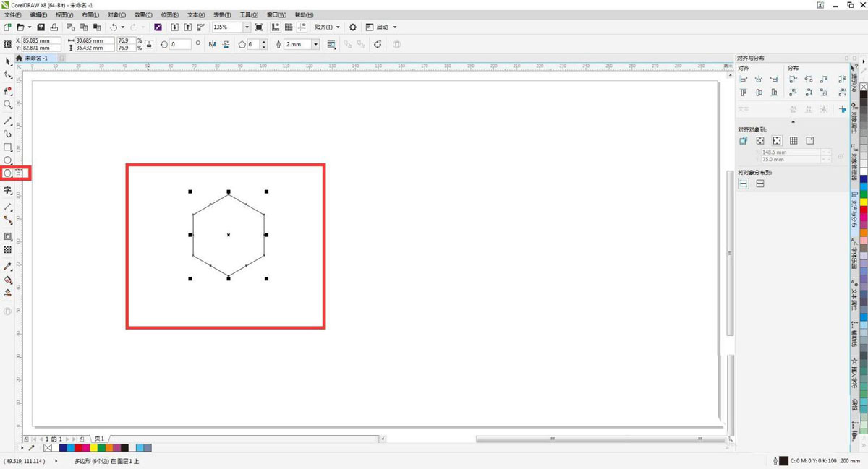Activate the Eyedropper tool
Screen dimensions: 868x469
point(8,266)
